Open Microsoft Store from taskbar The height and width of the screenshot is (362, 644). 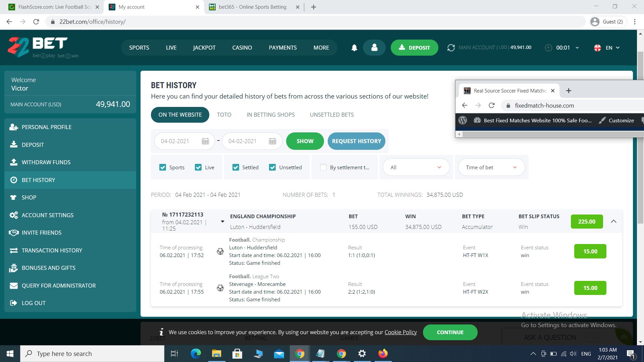pyautogui.click(x=237, y=354)
